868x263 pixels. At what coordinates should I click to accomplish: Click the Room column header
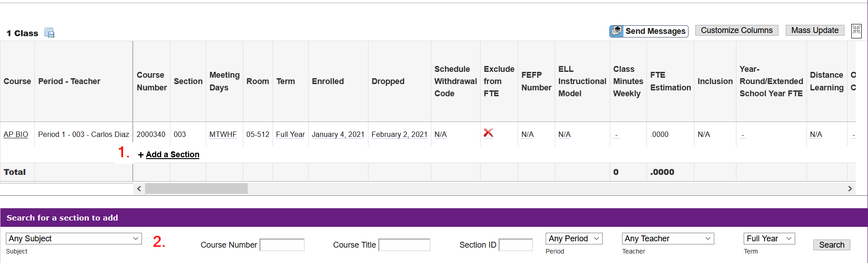(258, 81)
